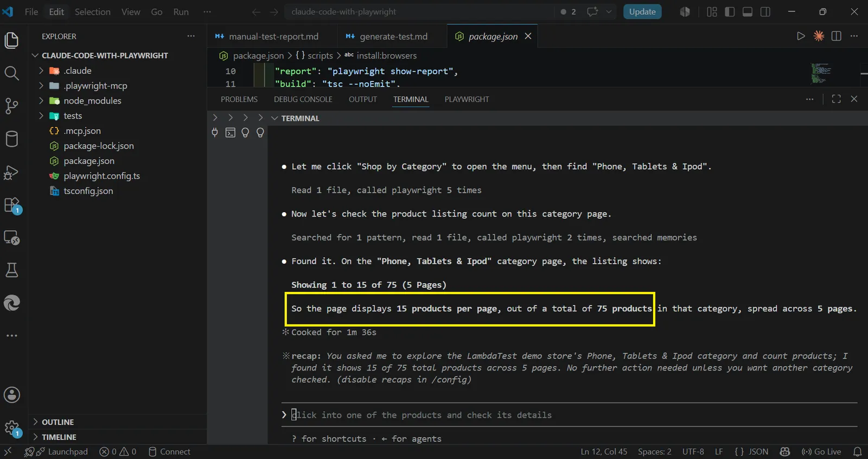Screen dimensions: 868x459
Task: Maximize the terminal panel size
Action: (837, 99)
